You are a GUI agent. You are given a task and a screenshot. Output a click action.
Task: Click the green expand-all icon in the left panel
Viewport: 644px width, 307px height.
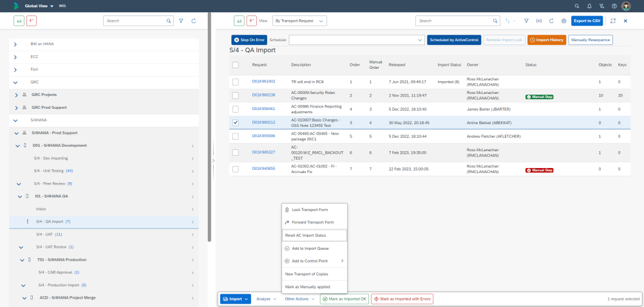(19, 21)
